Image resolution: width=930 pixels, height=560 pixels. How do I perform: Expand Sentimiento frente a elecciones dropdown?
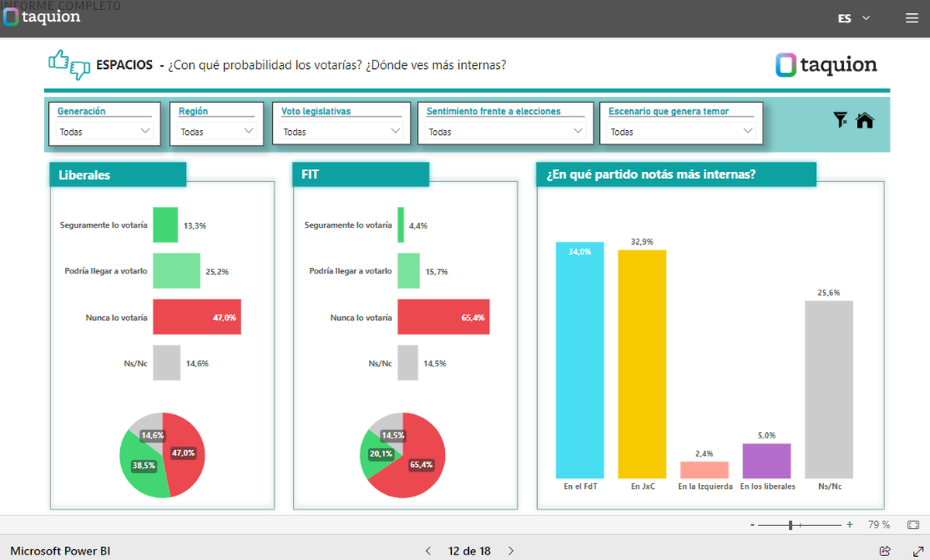[x=505, y=132]
